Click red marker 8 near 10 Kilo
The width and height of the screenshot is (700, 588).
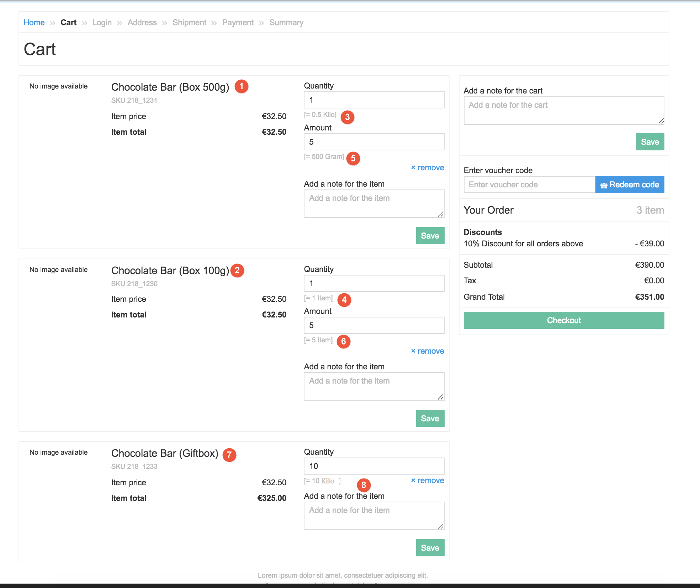[364, 485]
